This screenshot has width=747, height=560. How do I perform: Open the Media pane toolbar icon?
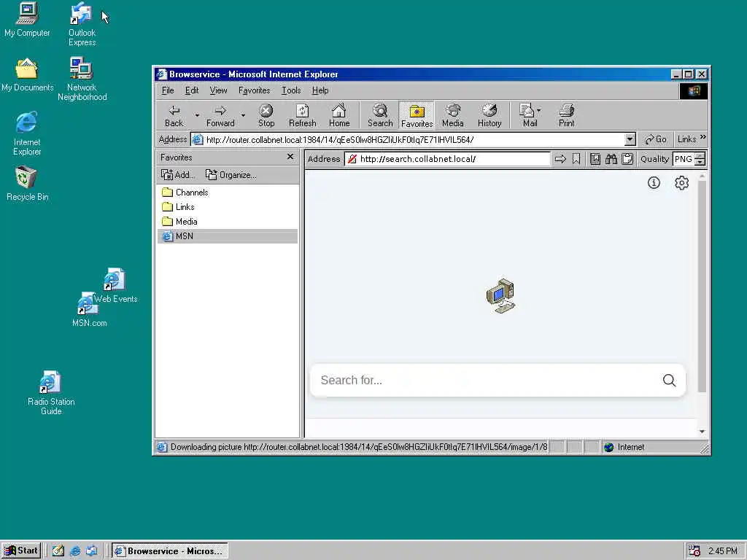(x=452, y=116)
